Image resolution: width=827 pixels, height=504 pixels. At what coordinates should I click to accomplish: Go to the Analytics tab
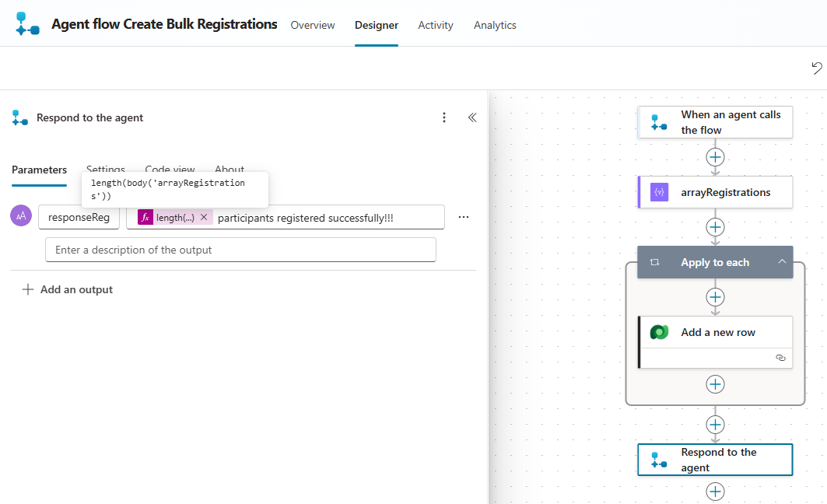(x=495, y=25)
